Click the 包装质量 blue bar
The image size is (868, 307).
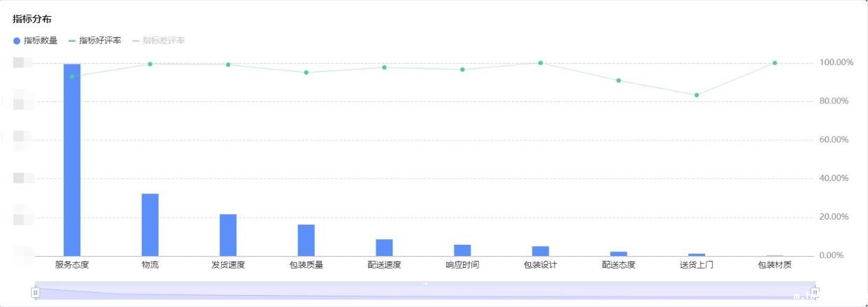click(306, 240)
